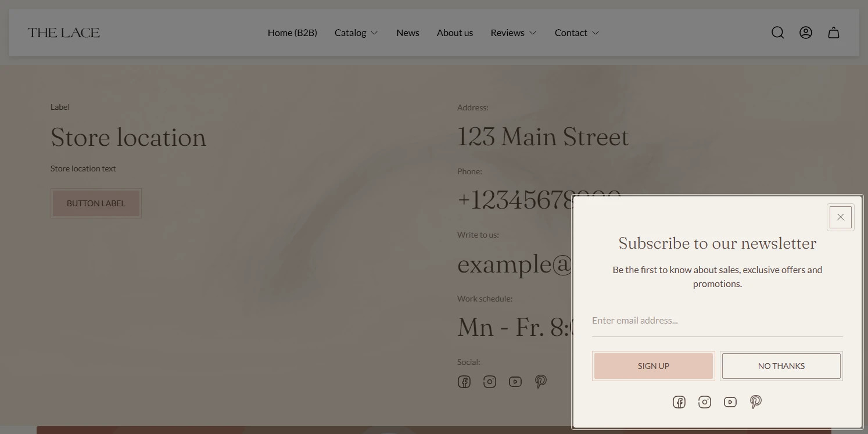Click Subscribe to our newsletter heading
868x434 pixels.
pyautogui.click(x=718, y=243)
